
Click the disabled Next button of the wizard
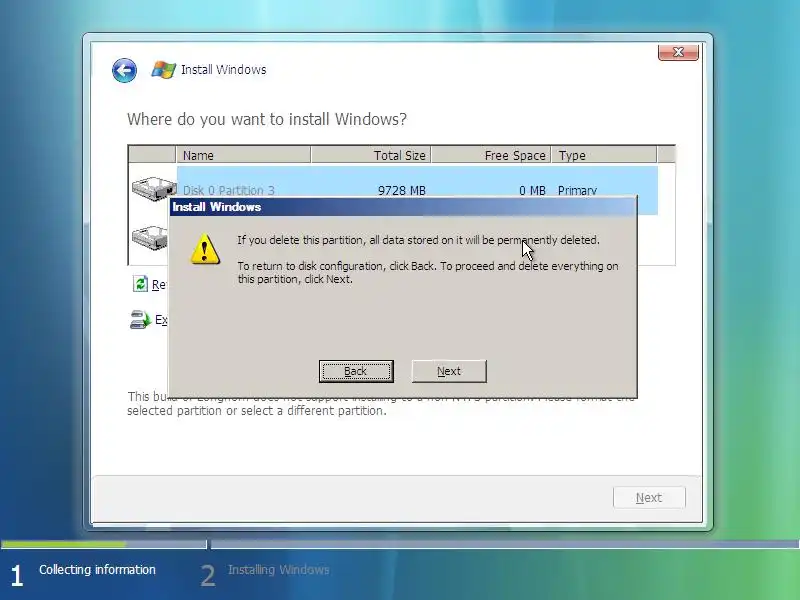tap(649, 497)
